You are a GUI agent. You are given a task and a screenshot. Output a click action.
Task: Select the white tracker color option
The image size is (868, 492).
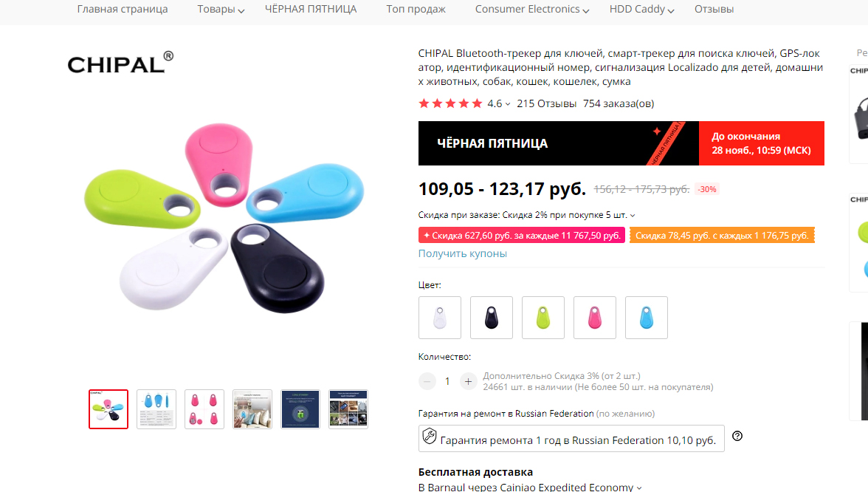click(440, 318)
